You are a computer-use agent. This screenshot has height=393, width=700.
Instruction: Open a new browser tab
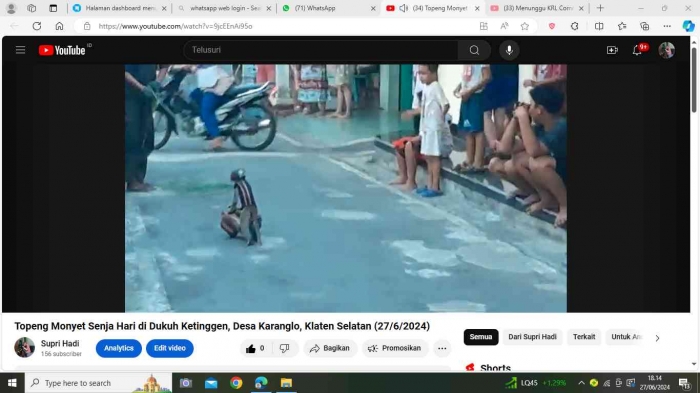point(600,8)
